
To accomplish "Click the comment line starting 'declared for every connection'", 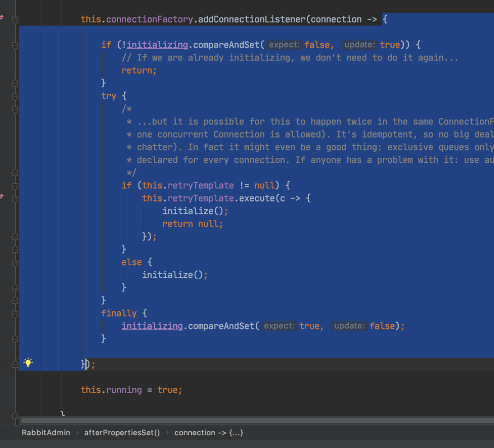I will (310, 160).
